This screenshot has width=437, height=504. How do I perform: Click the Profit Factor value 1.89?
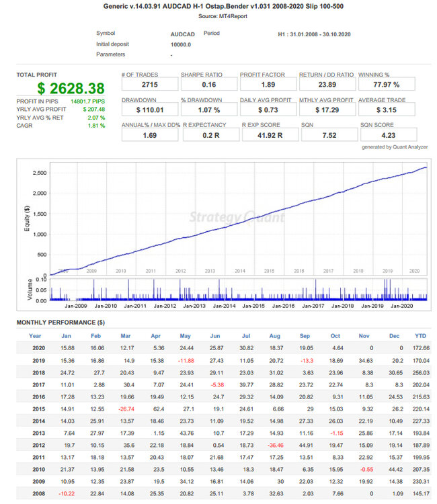(x=268, y=85)
